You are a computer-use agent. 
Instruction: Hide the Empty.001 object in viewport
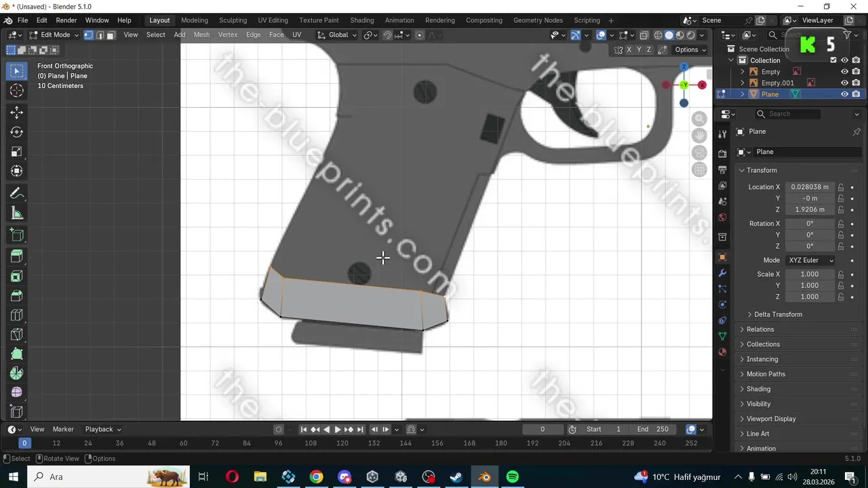click(x=845, y=83)
